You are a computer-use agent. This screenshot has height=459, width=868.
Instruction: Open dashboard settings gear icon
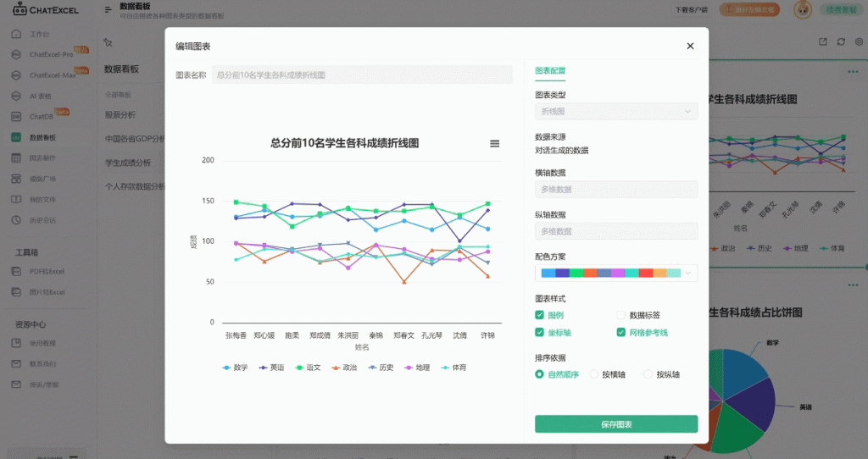pyautogui.click(x=859, y=41)
